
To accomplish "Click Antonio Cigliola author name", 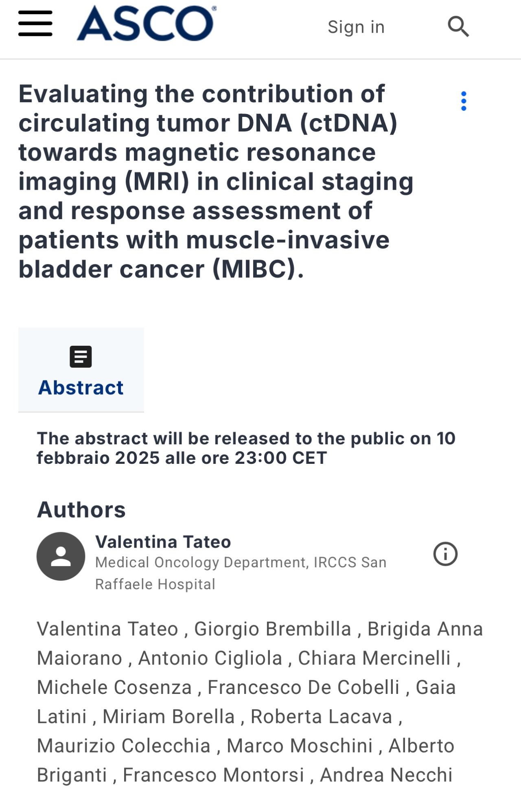I will coord(210,658).
